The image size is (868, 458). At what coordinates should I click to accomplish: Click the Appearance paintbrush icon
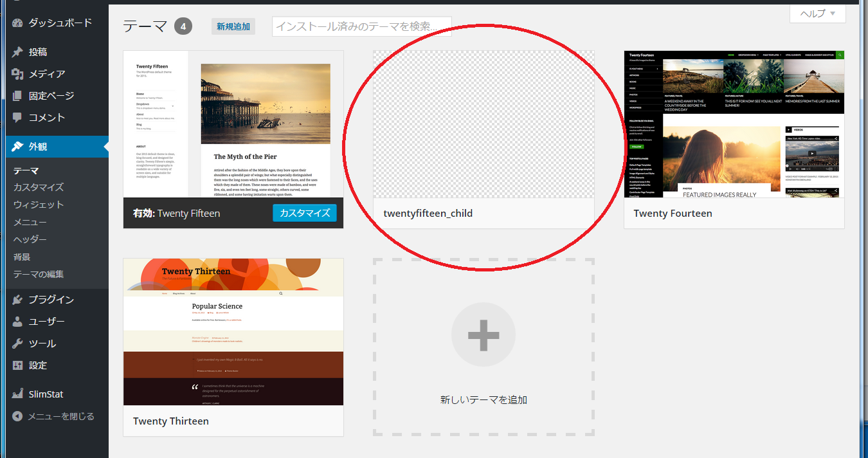tap(17, 147)
